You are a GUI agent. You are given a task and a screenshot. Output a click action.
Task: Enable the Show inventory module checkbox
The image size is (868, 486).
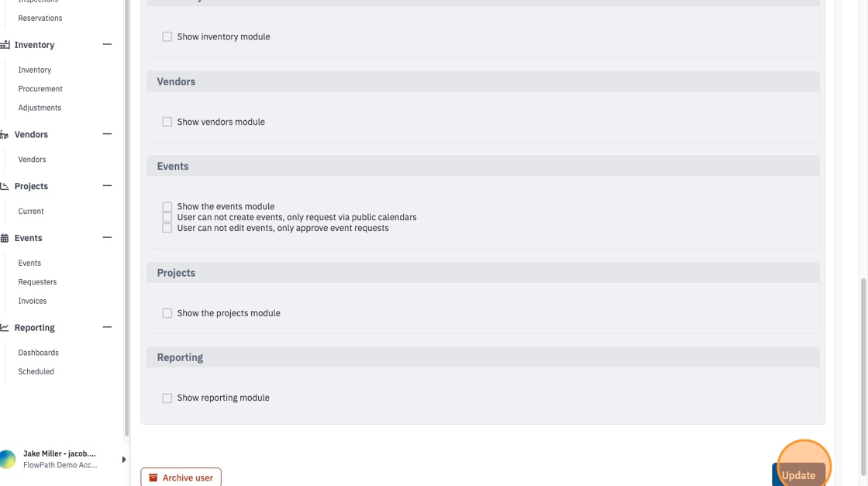point(167,36)
